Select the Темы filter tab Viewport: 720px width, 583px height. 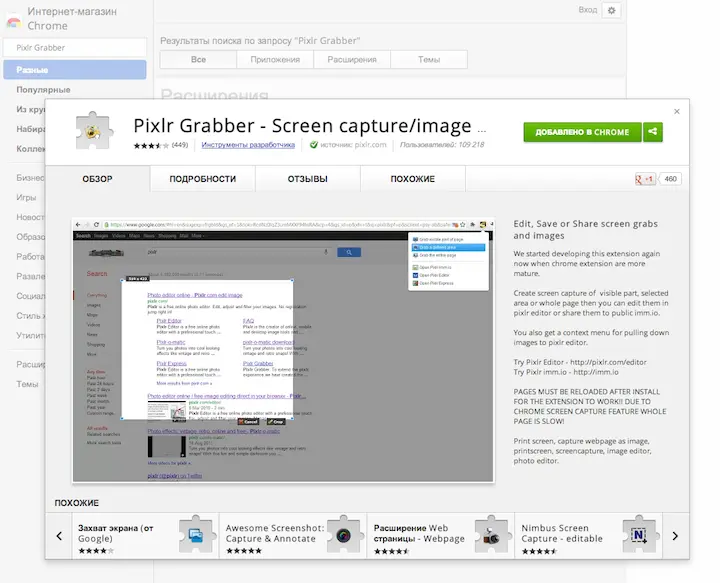[429, 60]
